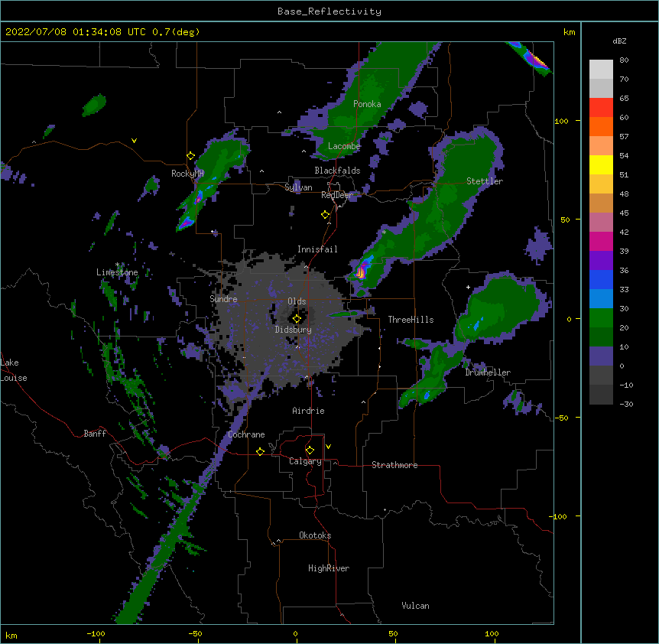
Task: Click the yellow diamond marker beside RockyMH
Action: [190, 156]
